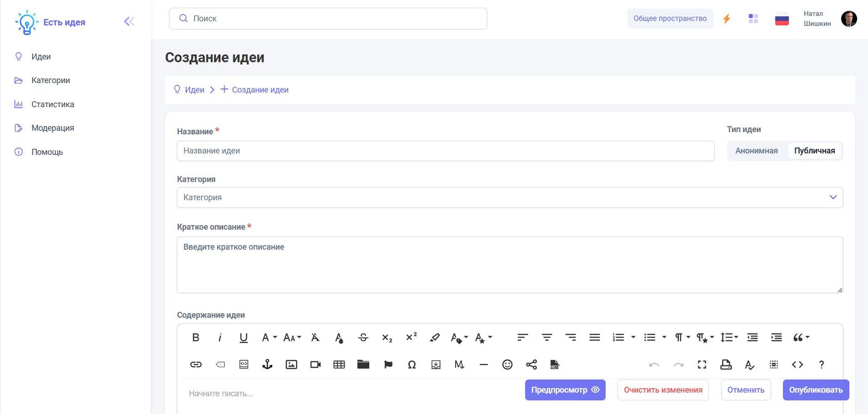This screenshot has width=868, height=414.
Task: Align text to the right
Action: tap(571, 338)
